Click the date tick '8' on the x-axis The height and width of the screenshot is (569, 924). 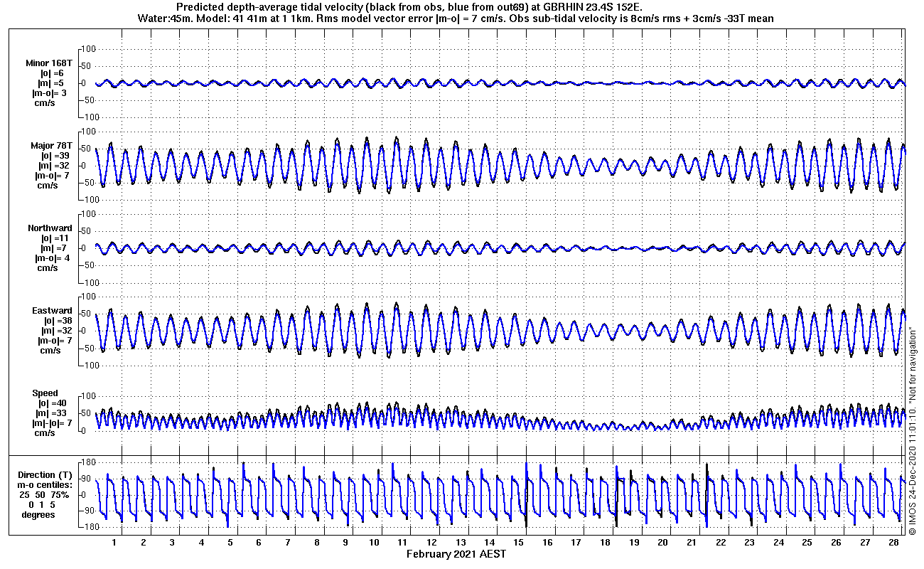coord(316,542)
